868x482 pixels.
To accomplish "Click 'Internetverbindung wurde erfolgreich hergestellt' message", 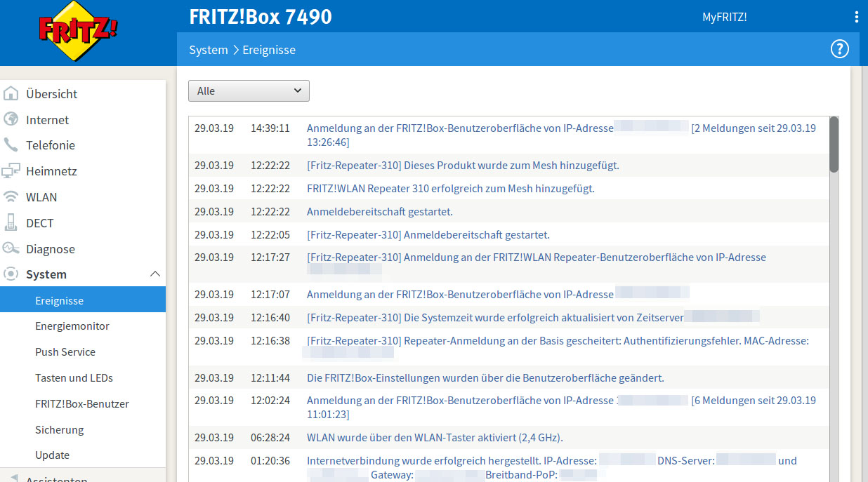I will coord(552,467).
